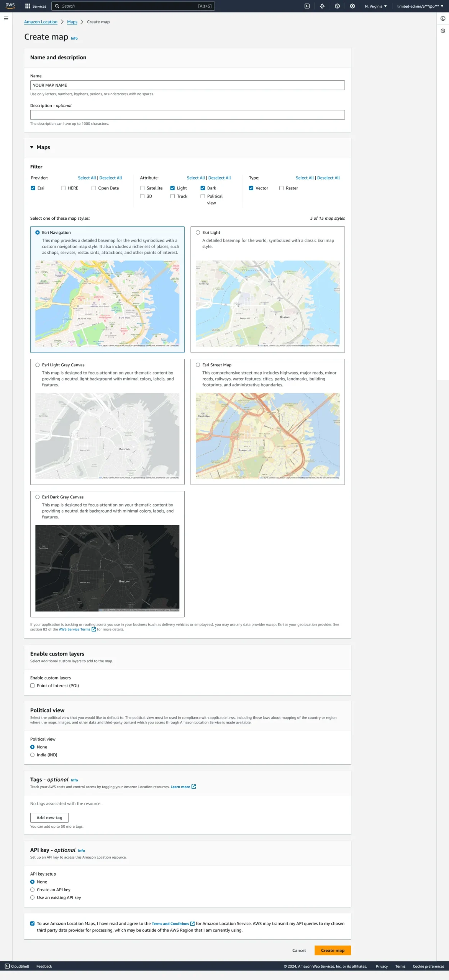Click external link icon after Terms and Conditions
This screenshot has width=449, height=980.
tap(193, 924)
